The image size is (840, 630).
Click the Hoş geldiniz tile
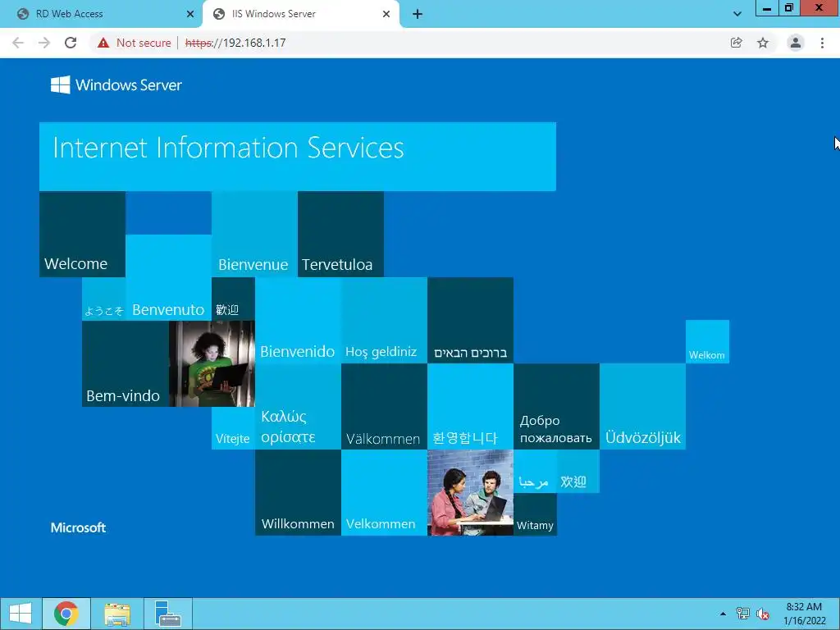(x=384, y=321)
